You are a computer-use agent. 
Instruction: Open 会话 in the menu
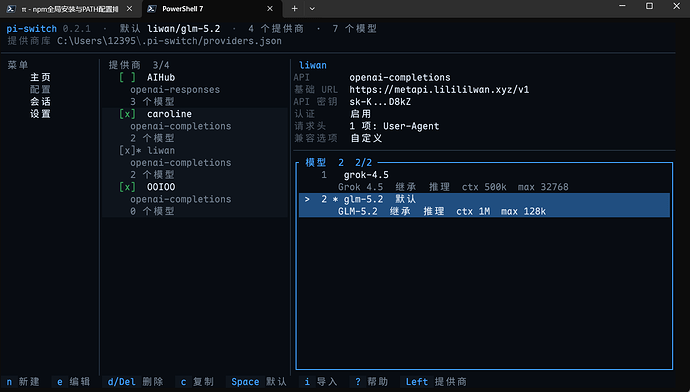point(40,102)
